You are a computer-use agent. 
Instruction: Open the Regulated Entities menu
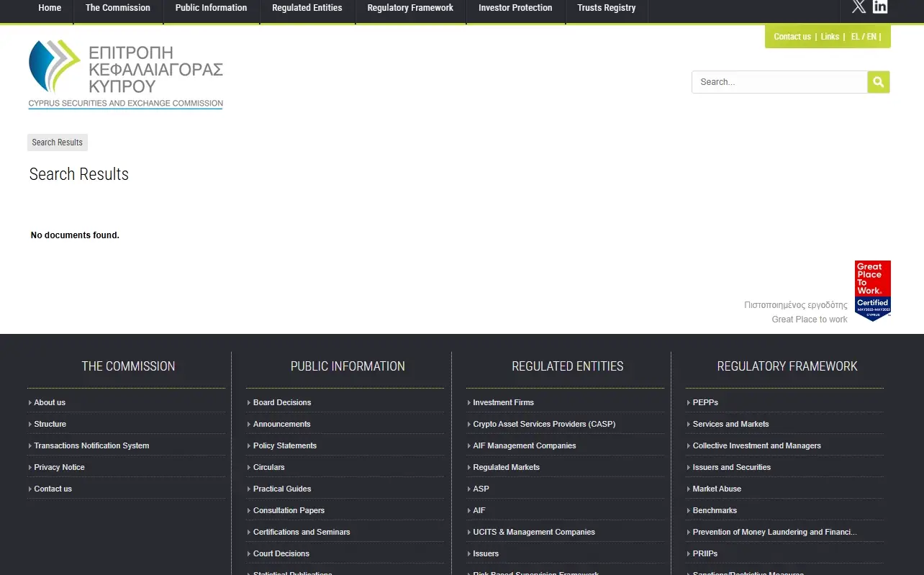click(307, 8)
